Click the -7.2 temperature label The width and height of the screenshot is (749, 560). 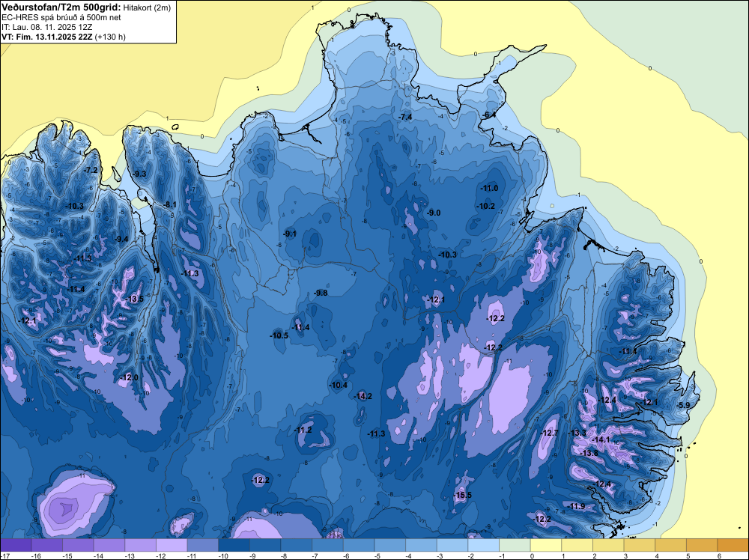click(91, 170)
